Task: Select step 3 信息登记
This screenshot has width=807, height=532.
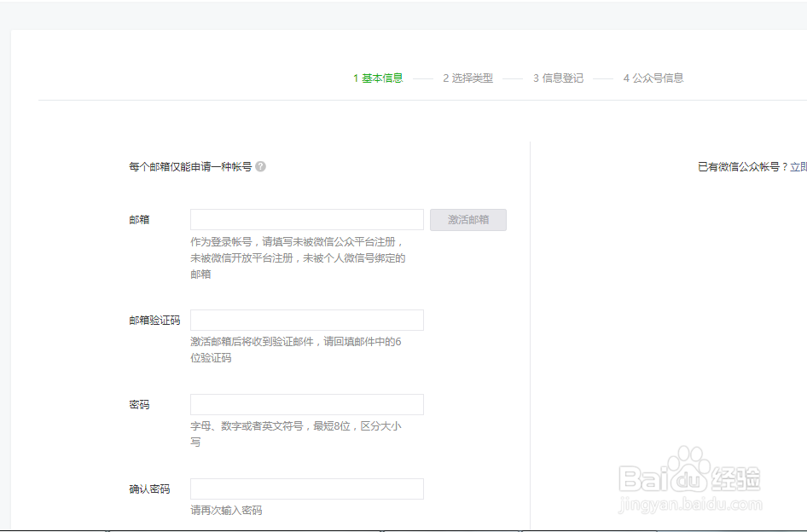Action: (x=558, y=78)
